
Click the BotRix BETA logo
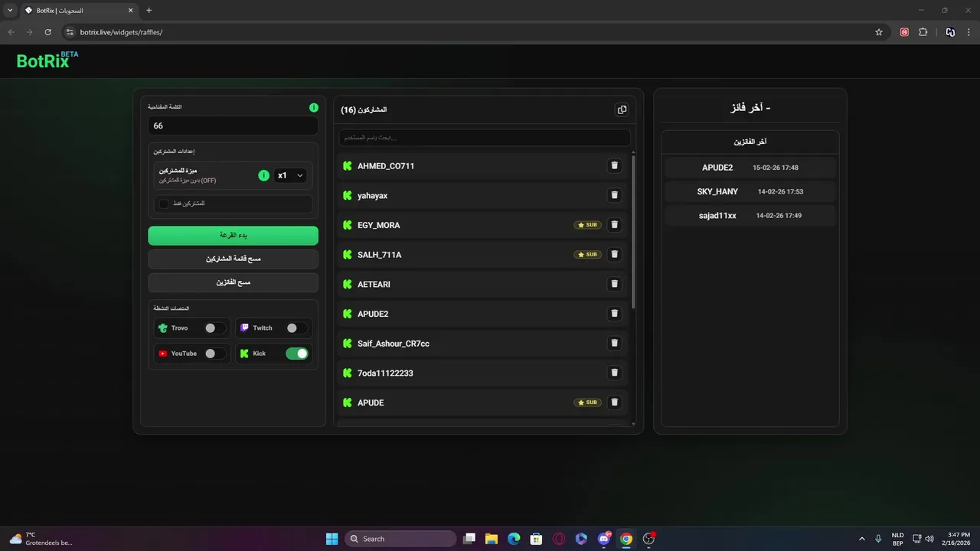(47, 60)
